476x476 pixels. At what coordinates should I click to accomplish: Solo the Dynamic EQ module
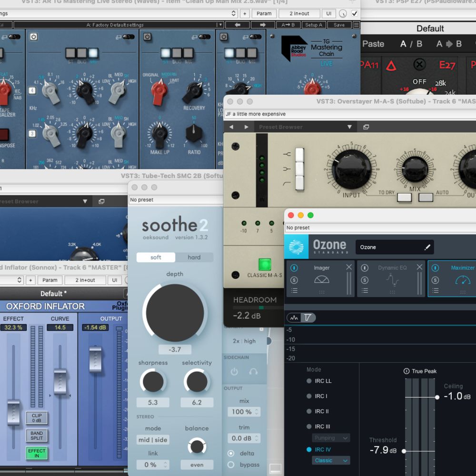coord(365,280)
